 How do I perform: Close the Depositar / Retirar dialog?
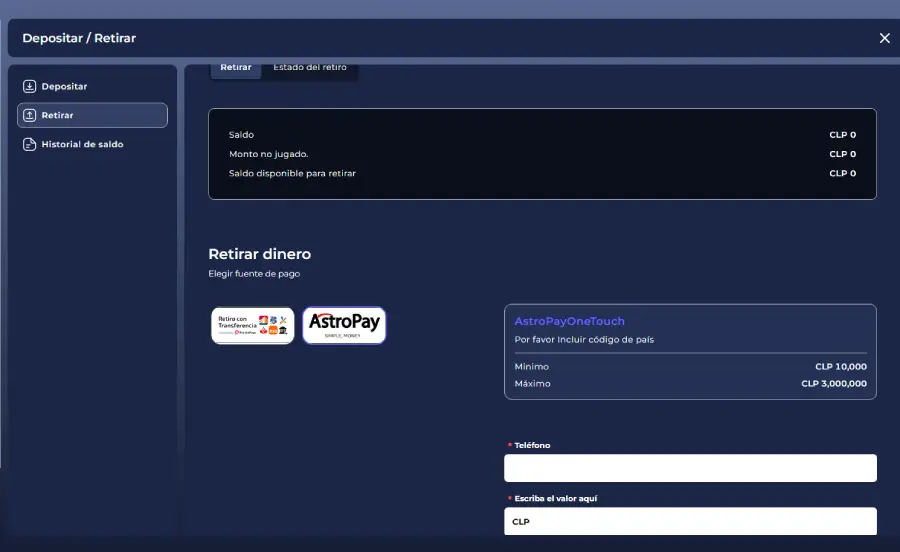pos(885,38)
